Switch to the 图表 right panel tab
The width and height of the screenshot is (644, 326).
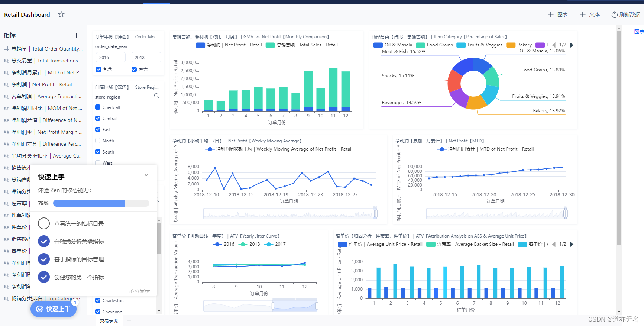click(x=638, y=32)
